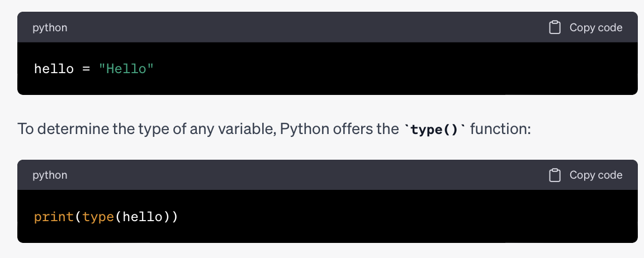Click the green "Hello" string literal
Viewport: 644px width, 258px height.
click(126, 69)
